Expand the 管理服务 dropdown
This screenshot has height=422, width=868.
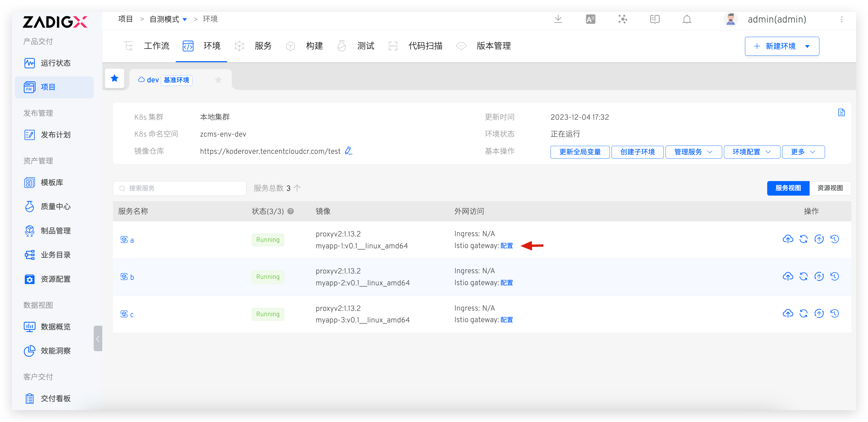693,152
